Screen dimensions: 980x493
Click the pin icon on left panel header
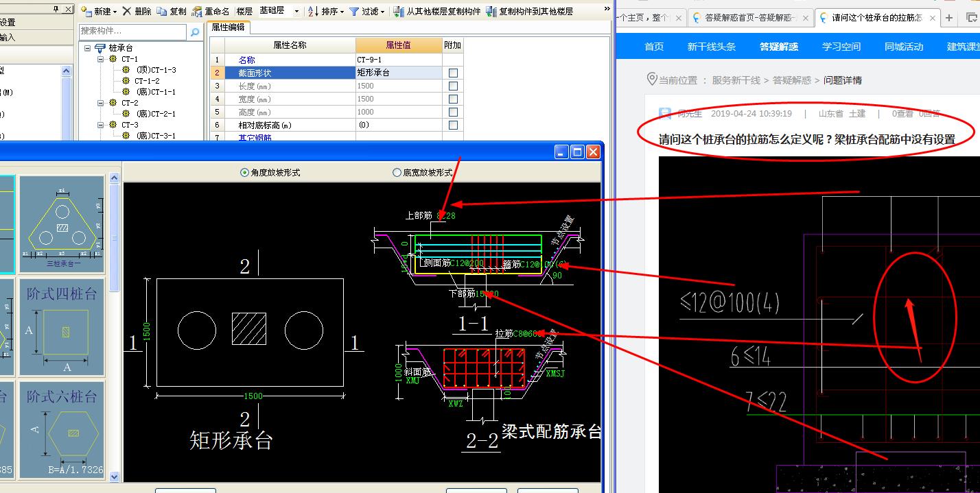pyautogui.click(x=56, y=9)
